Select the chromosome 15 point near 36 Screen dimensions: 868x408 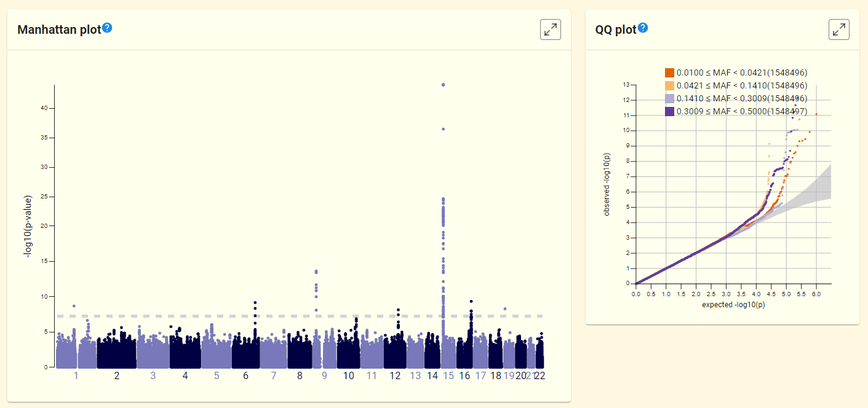click(x=443, y=129)
